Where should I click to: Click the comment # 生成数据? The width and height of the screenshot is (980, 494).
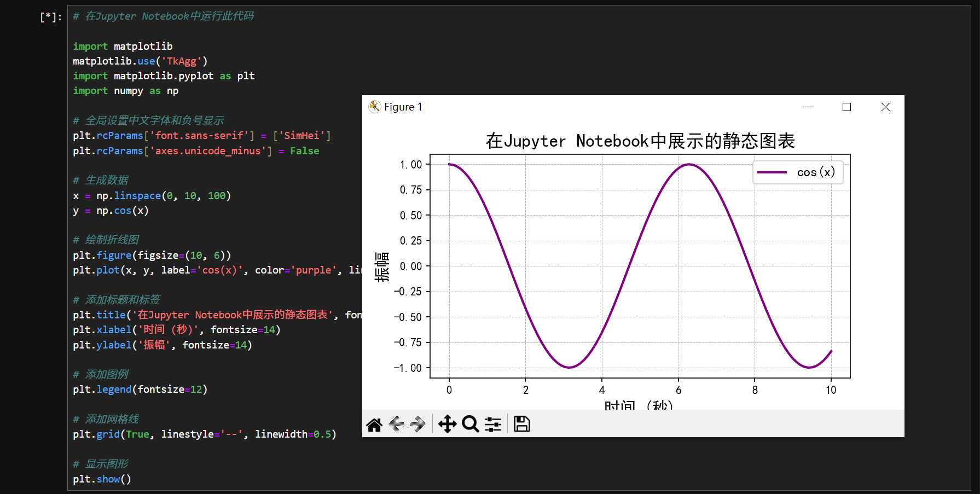point(101,181)
